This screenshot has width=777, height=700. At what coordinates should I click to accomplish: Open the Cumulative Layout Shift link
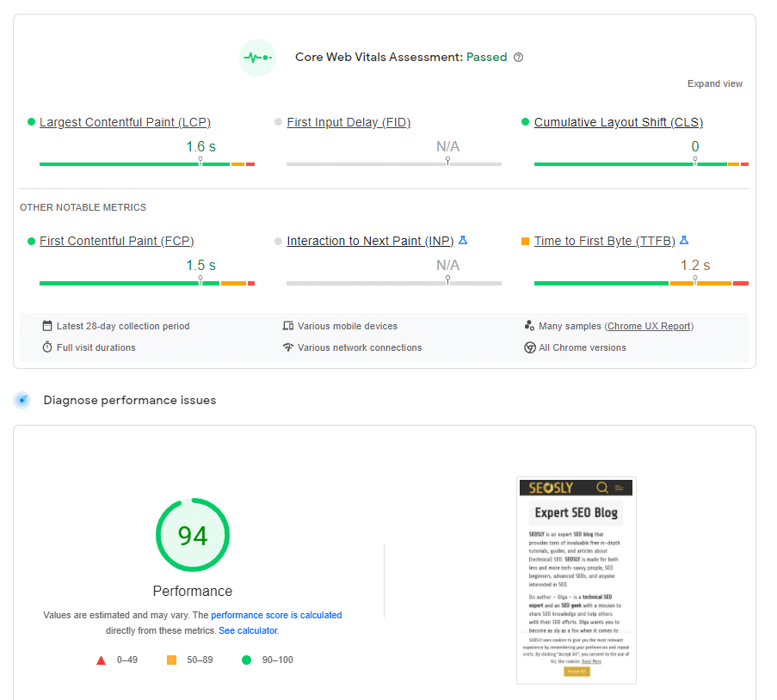pyautogui.click(x=618, y=122)
